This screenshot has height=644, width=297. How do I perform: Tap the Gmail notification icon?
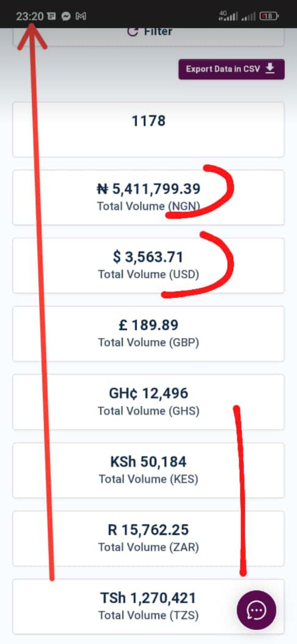click(81, 16)
